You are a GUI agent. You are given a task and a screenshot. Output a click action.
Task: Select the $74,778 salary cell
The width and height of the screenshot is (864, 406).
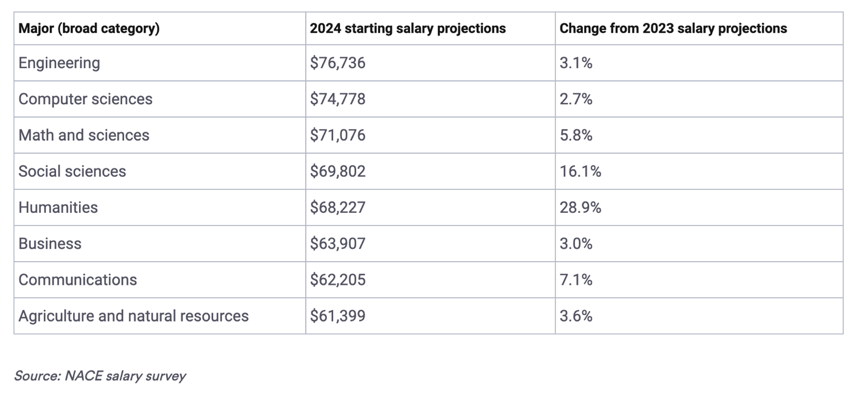point(339,100)
